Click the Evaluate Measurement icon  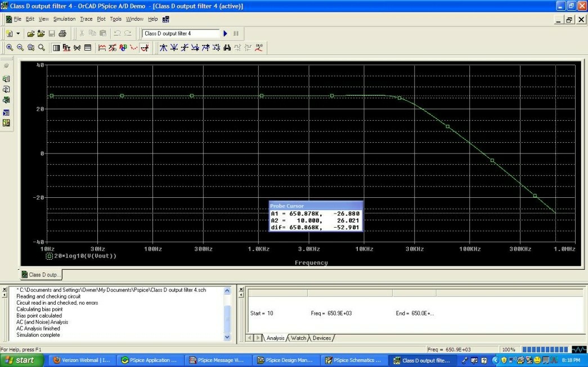coord(113,48)
